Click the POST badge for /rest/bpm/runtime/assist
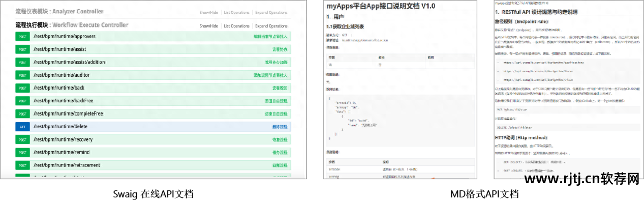This screenshot has height=202, width=644. click(x=22, y=49)
